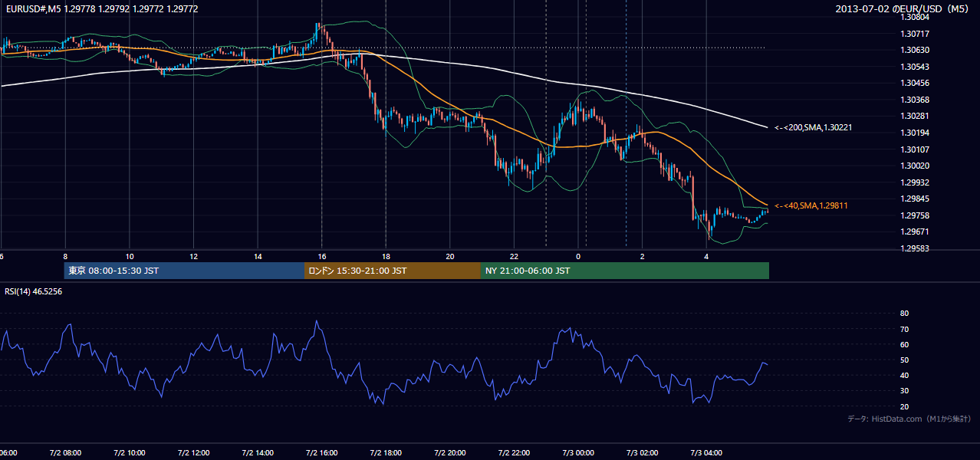The image size is (980, 460).
Task: Click price axis value 1.29932
Action: 915,182
